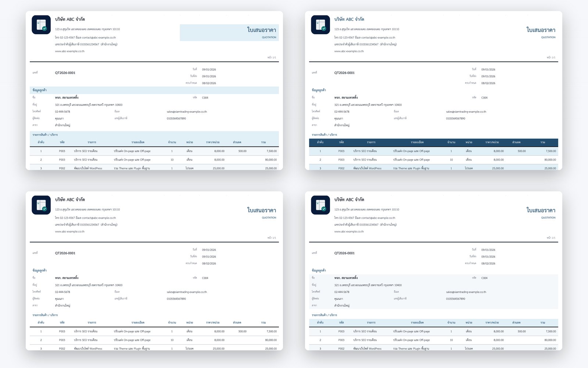Screen dimensions: 588x368
Task: Click the 80,000.00 total in the bottom-left preview
Action: (x=271, y=340)
